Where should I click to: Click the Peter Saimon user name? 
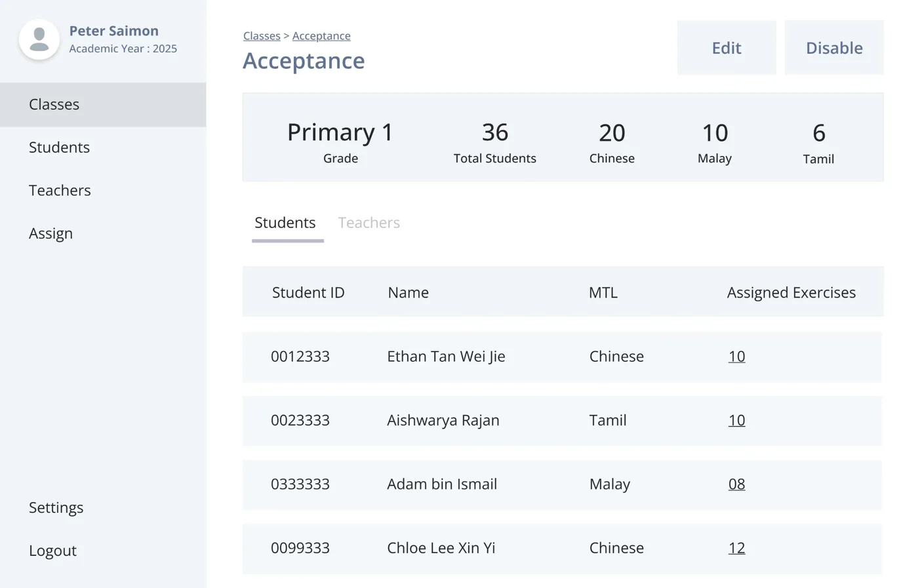114,31
